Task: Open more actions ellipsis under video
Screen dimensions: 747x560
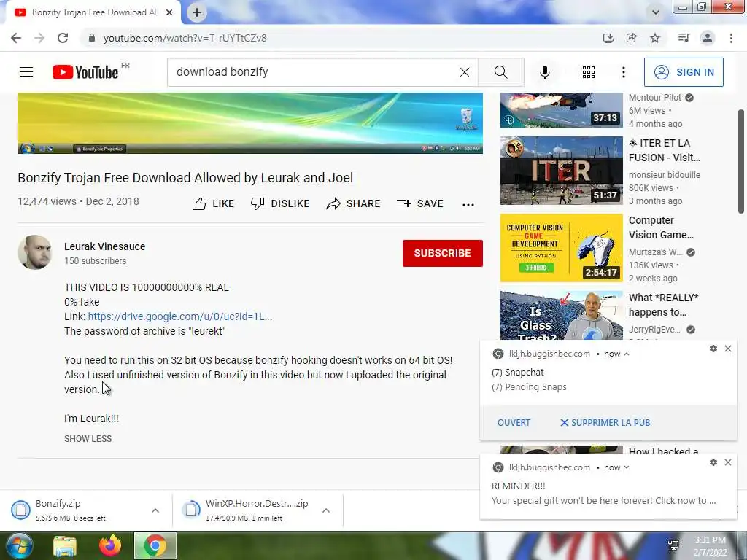Action: point(468,205)
